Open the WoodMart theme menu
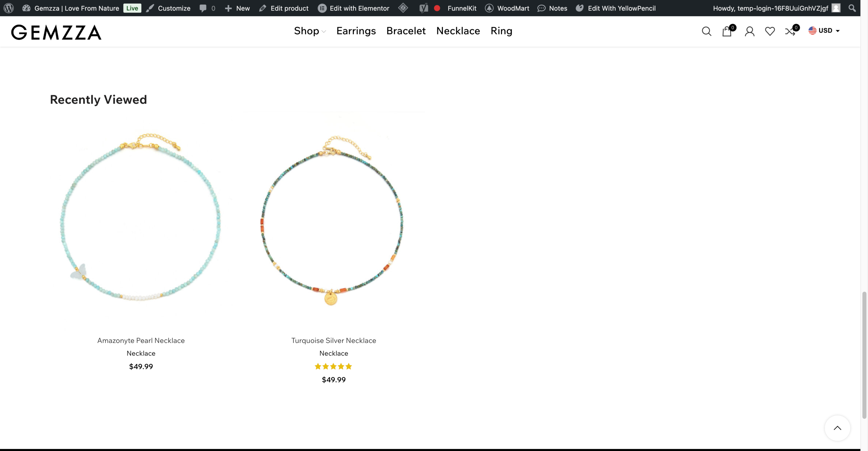This screenshot has height=451, width=868. point(507,8)
